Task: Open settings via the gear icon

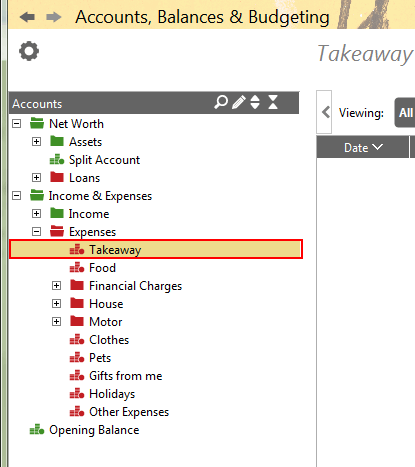Action: [x=29, y=51]
